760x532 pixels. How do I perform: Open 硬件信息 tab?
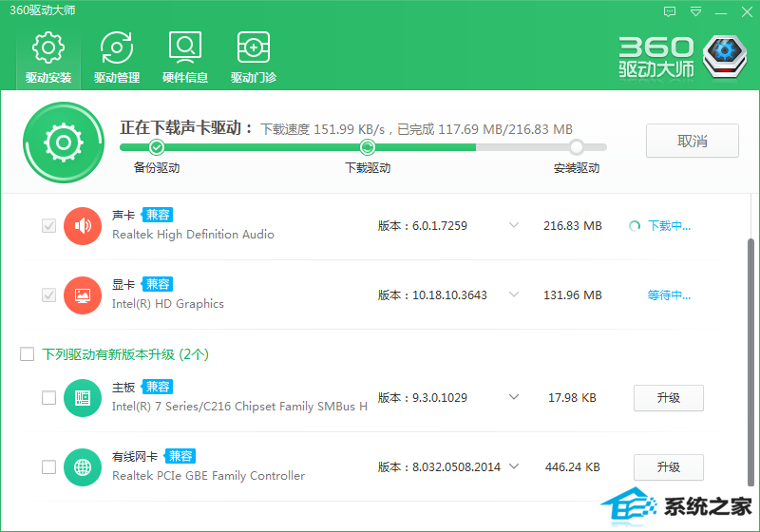[x=185, y=58]
